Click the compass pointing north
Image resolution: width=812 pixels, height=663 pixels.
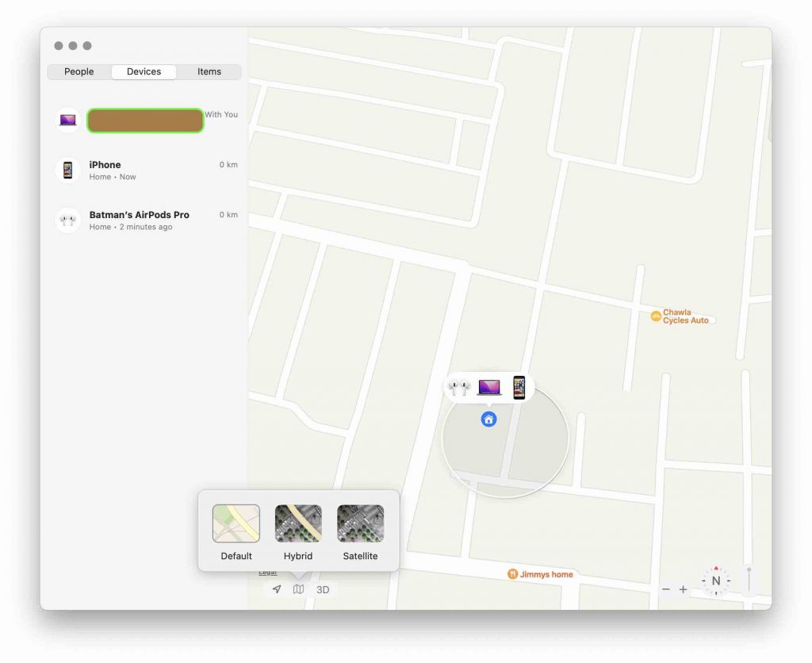click(x=716, y=581)
